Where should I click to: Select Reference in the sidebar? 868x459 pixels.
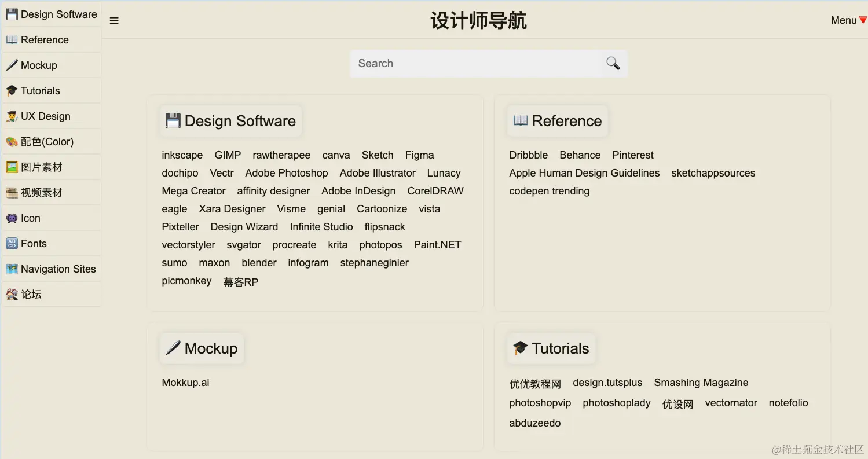(x=52, y=40)
